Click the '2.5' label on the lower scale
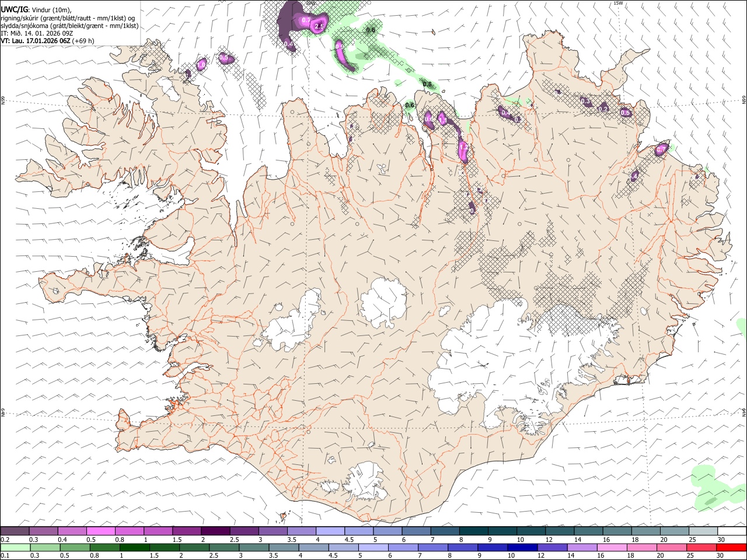Screen dimensions: 747x560 (214, 555)
